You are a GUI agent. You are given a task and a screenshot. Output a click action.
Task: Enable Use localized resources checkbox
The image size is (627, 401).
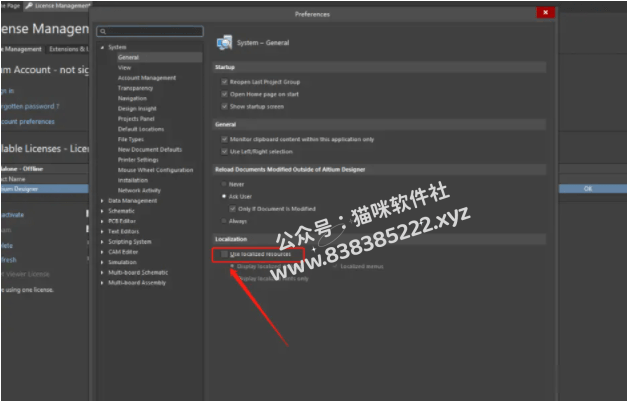click(x=224, y=254)
